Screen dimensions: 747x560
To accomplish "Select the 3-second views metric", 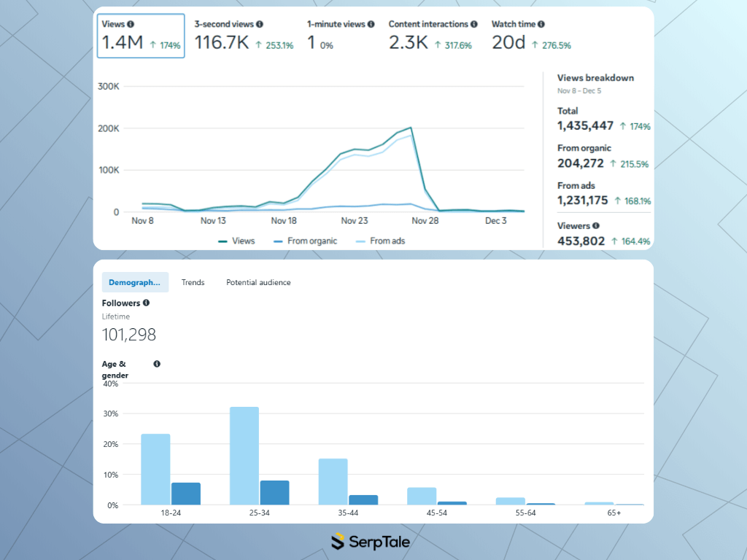I will click(x=244, y=36).
